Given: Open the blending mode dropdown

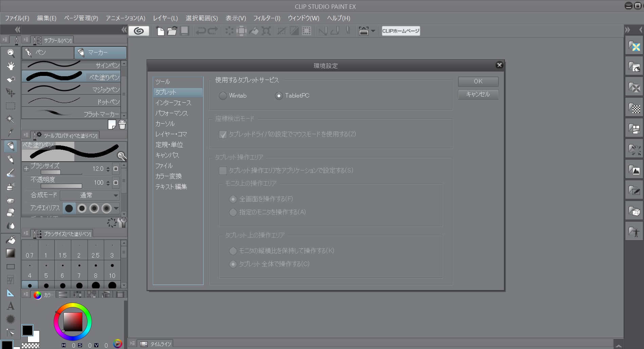Looking at the screenshot, I should (90, 195).
